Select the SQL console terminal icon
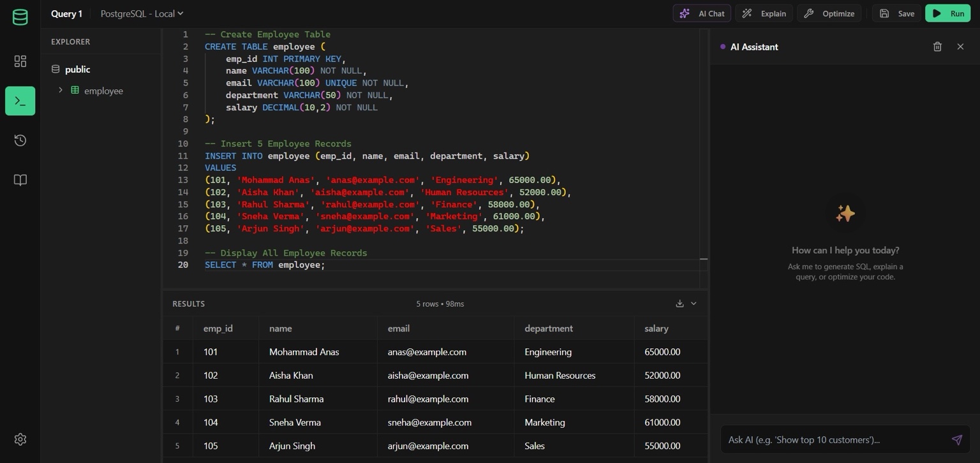 coord(20,101)
